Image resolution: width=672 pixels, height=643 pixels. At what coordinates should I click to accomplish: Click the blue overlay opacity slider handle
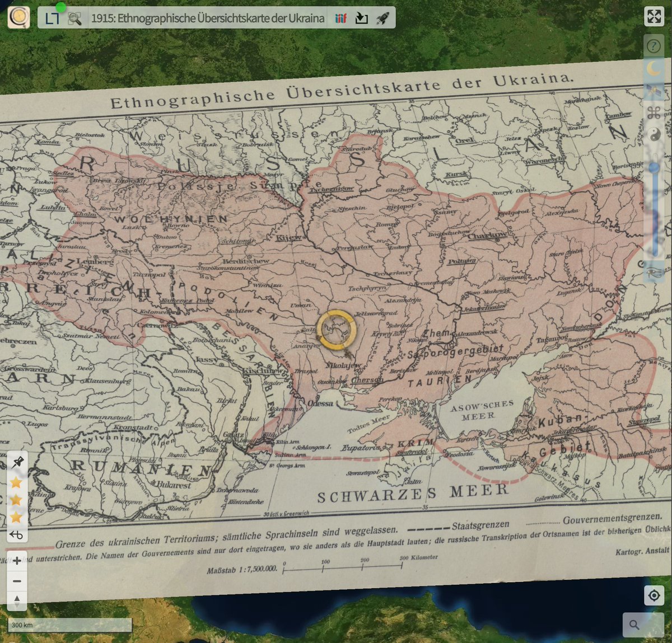[654, 167]
